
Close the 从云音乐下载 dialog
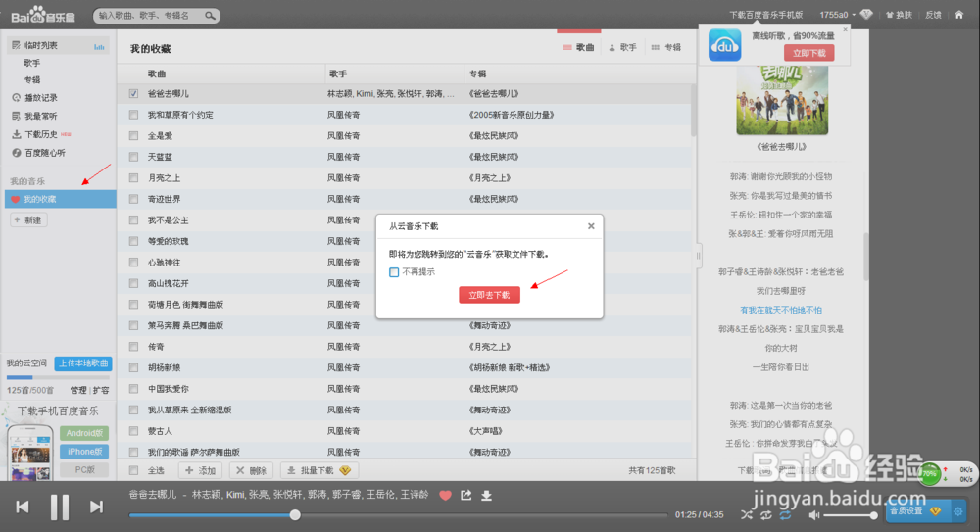point(591,226)
